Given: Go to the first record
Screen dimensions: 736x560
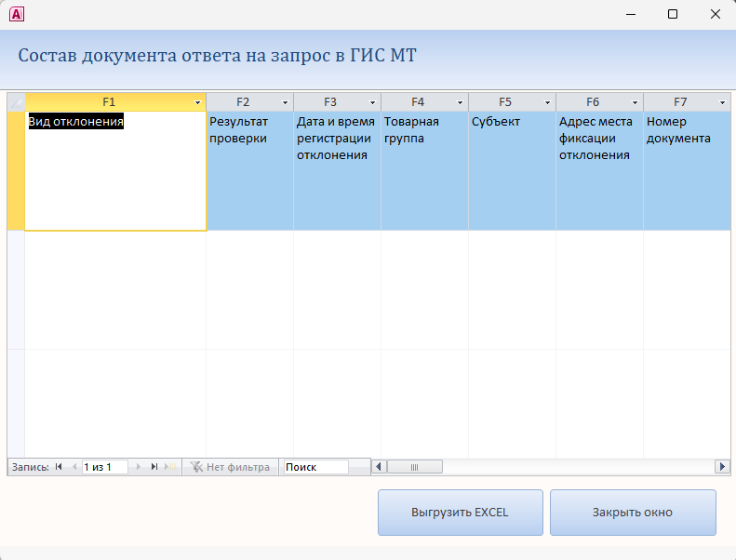Looking at the screenshot, I should click(59, 467).
